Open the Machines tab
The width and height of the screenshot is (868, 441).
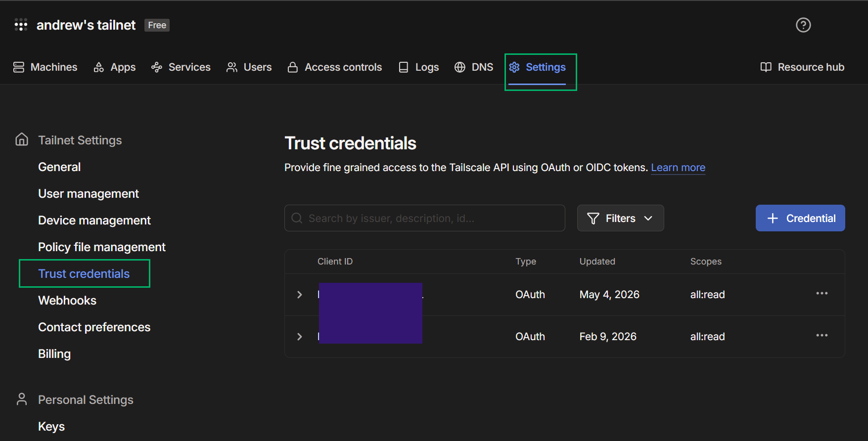tap(45, 67)
